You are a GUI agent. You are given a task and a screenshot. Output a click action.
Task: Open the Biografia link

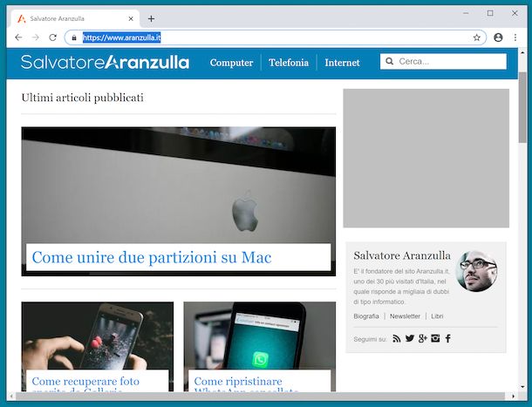click(366, 316)
